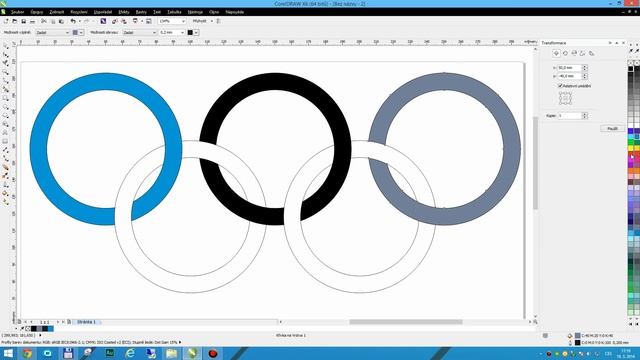
Task: Click the horizontal scrollbar thumb
Action: coord(406,322)
